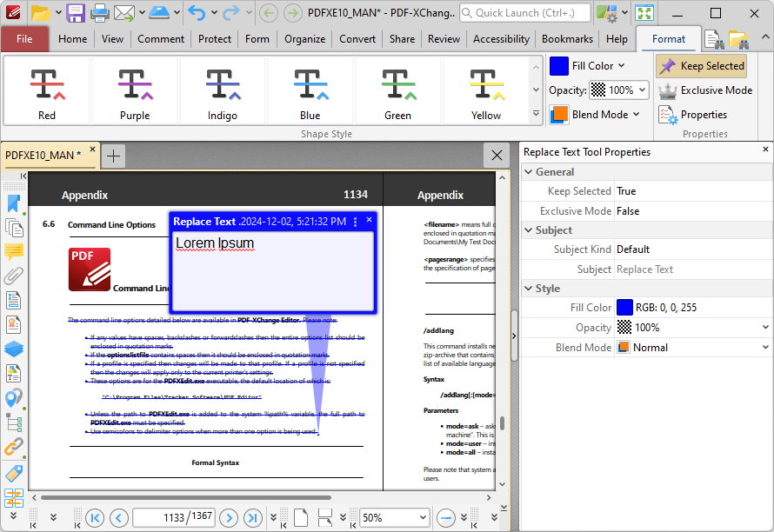Toggle Keep Selected button
This screenshot has width=774, height=532.
(x=702, y=66)
